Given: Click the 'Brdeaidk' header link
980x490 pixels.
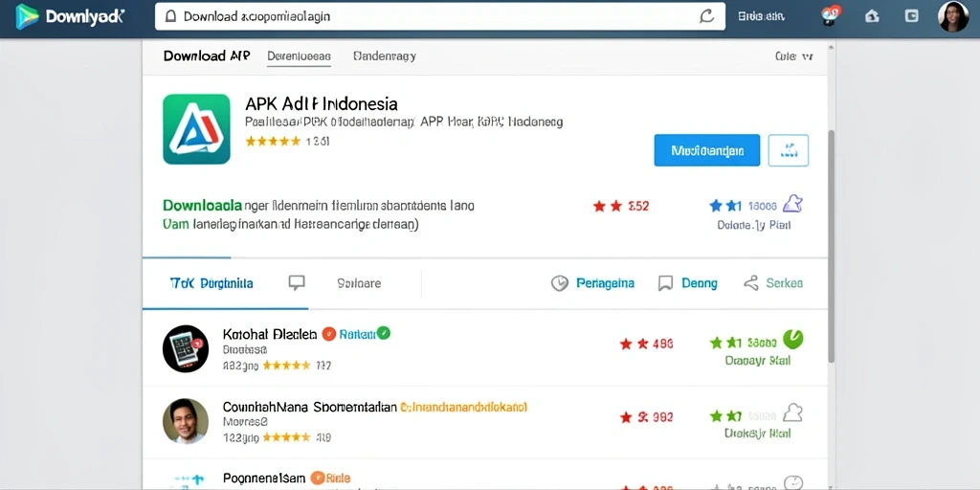Looking at the screenshot, I should tap(761, 17).
